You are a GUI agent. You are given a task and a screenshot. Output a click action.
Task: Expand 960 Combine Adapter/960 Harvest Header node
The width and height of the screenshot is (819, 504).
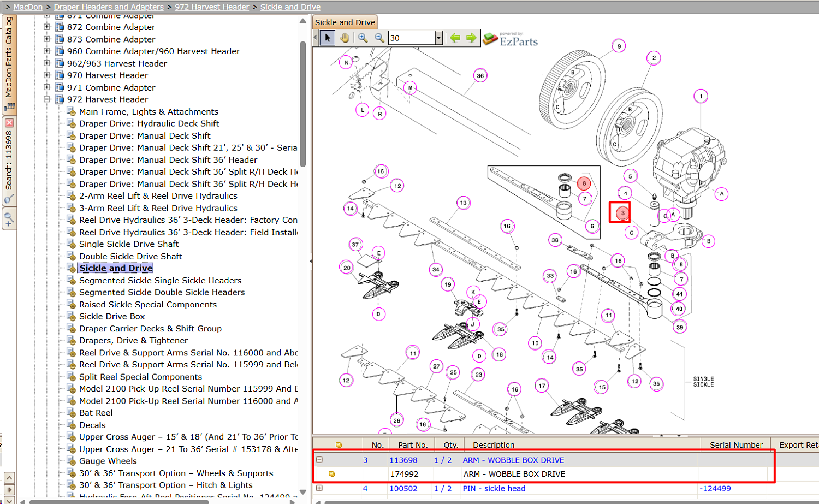[47, 51]
